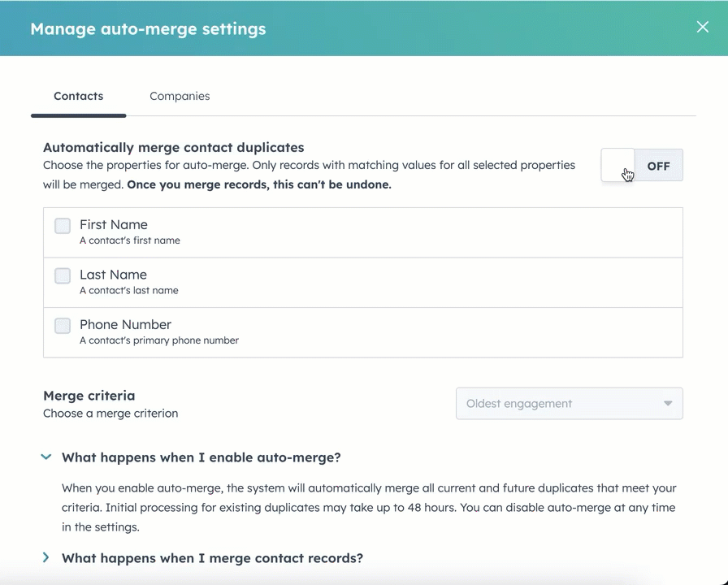Click the 'A contact's primary phone number' description

pyautogui.click(x=158, y=340)
